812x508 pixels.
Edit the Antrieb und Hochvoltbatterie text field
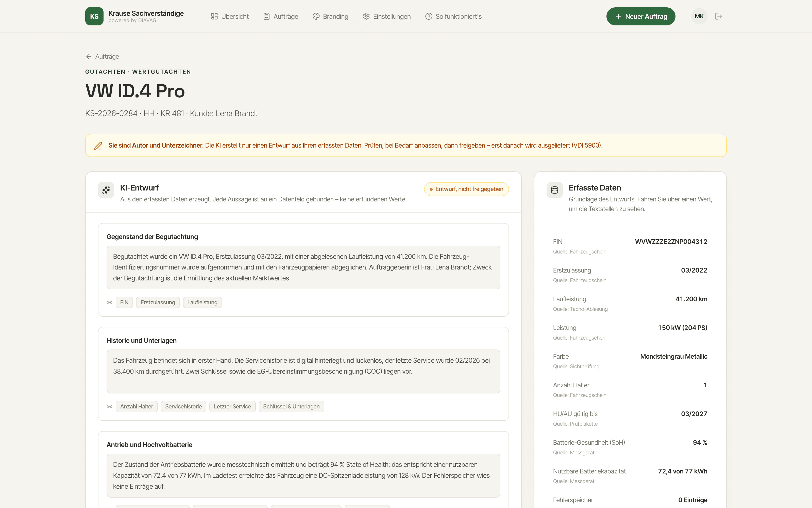click(303, 476)
